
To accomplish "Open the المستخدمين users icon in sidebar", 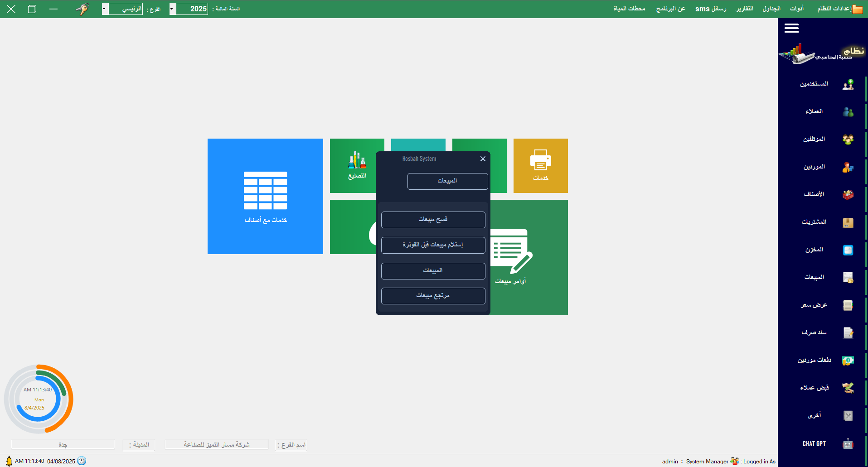I will [848, 84].
